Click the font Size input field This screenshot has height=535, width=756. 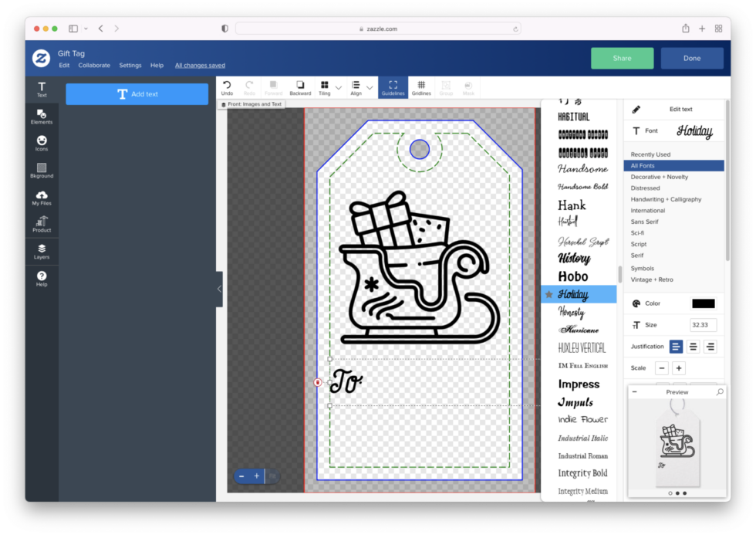[702, 325]
